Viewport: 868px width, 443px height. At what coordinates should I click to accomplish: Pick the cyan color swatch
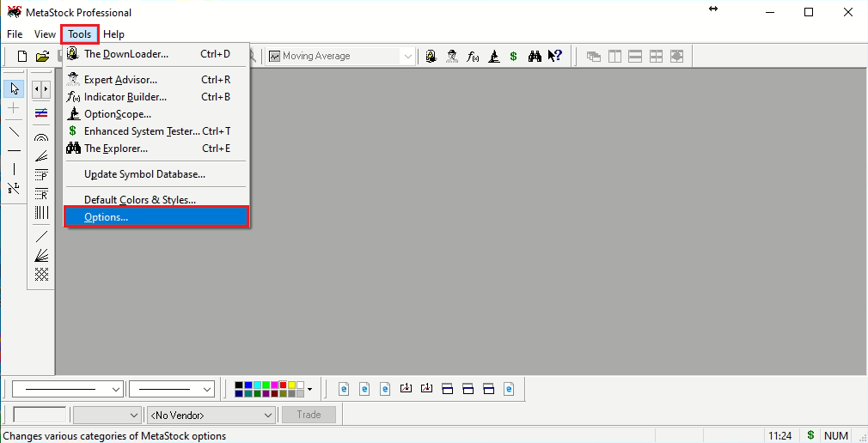click(x=256, y=385)
